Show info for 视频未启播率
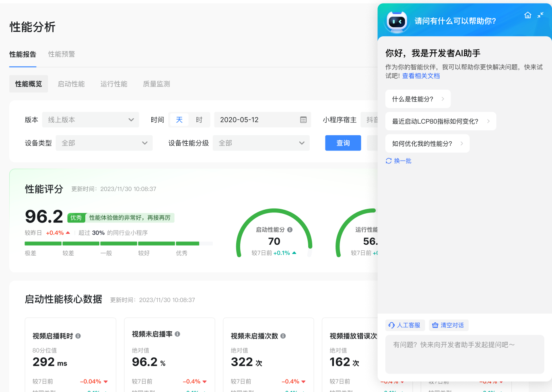Image resolution: width=552 pixels, height=392 pixels. click(x=177, y=334)
